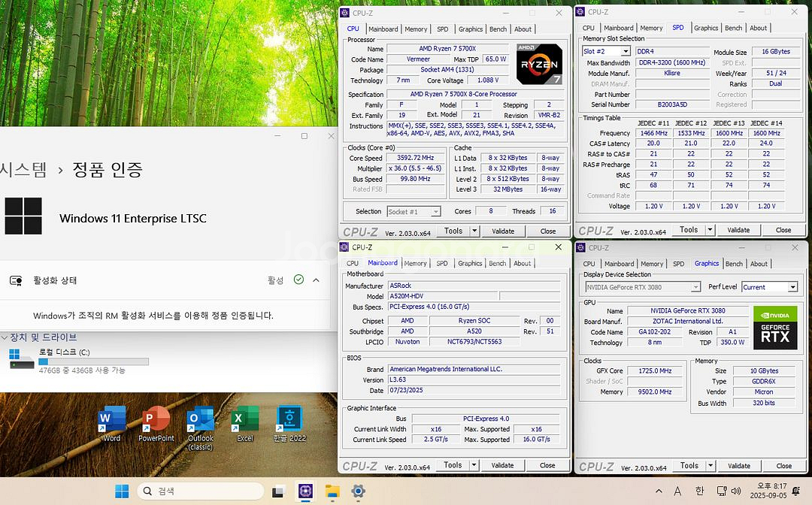The image size is (812, 505).
Task: Click the 시스템 breadcrumb link
Action: click(x=23, y=170)
